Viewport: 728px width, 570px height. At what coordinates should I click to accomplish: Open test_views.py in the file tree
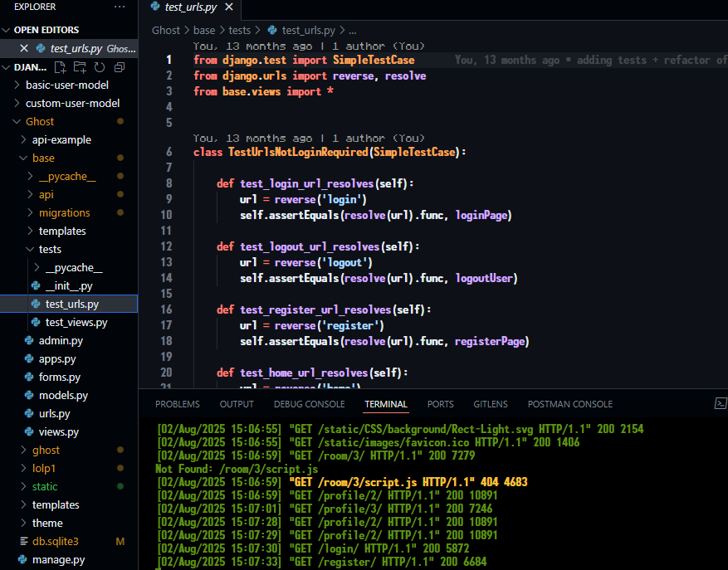pyautogui.click(x=76, y=323)
